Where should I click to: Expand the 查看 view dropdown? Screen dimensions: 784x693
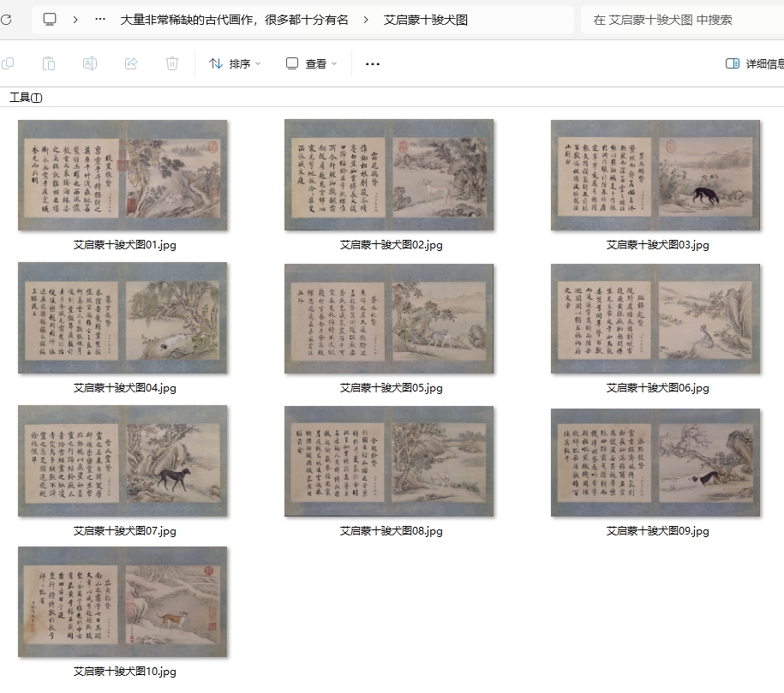(x=312, y=63)
